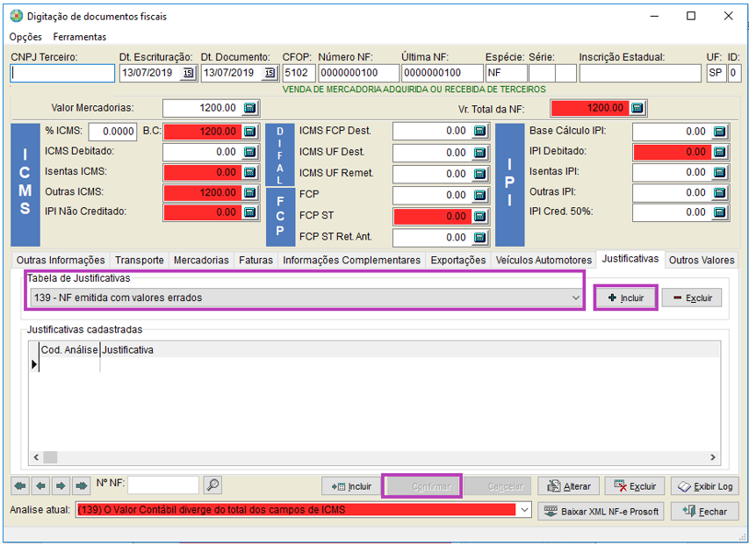
Task: Click Baixar XML NF-e Prosoft button
Action: pyautogui.click(x=601, y=512)
